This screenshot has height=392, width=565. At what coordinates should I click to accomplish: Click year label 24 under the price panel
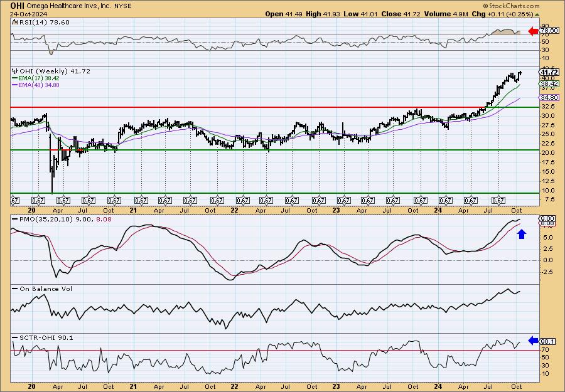pos(438,211)
